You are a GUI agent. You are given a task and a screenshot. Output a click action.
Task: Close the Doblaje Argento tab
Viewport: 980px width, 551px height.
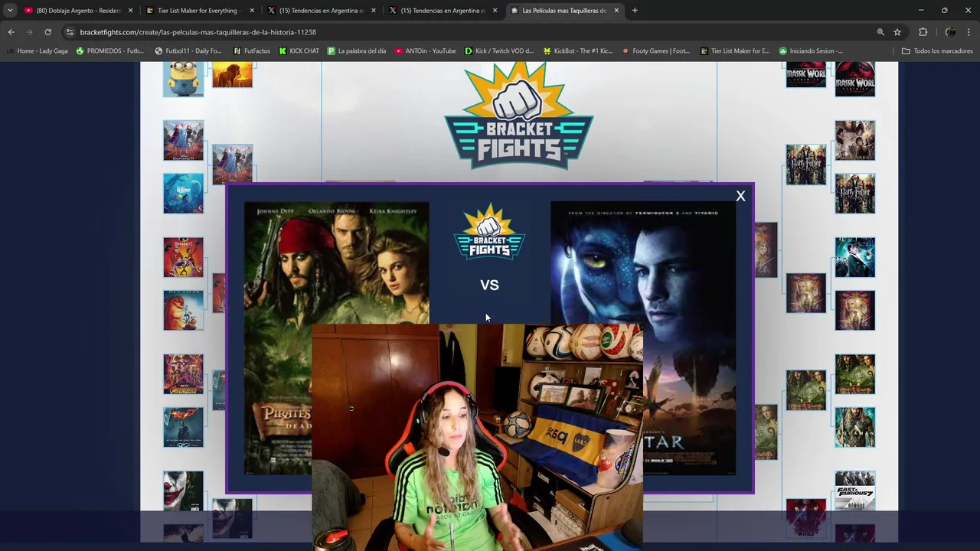[x=130, y=11]
